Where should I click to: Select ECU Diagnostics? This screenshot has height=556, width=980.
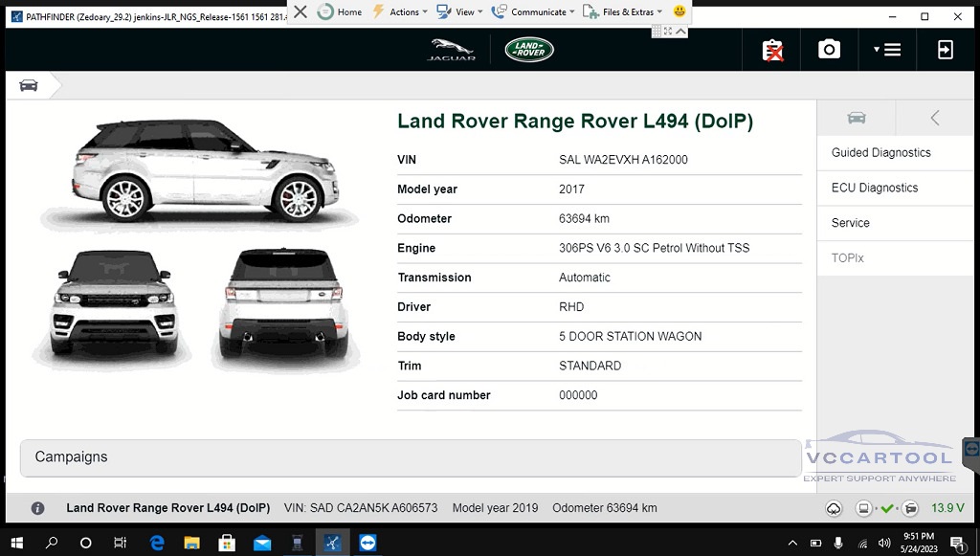pos(874,189)
